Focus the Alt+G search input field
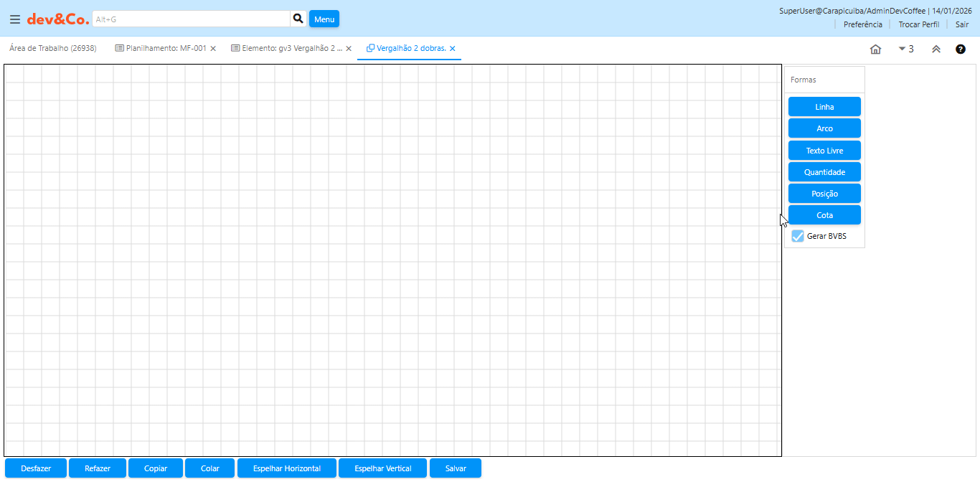 (191, 19)
